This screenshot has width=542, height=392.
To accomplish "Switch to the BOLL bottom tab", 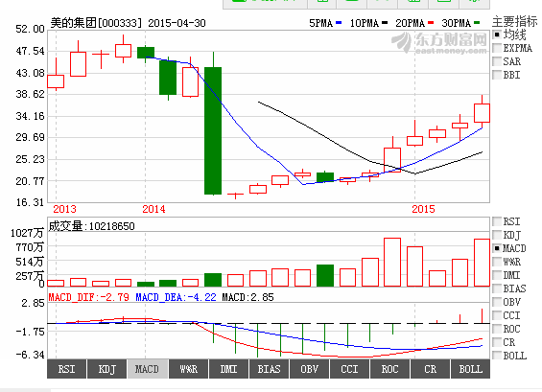I will [x=470, y=369].
